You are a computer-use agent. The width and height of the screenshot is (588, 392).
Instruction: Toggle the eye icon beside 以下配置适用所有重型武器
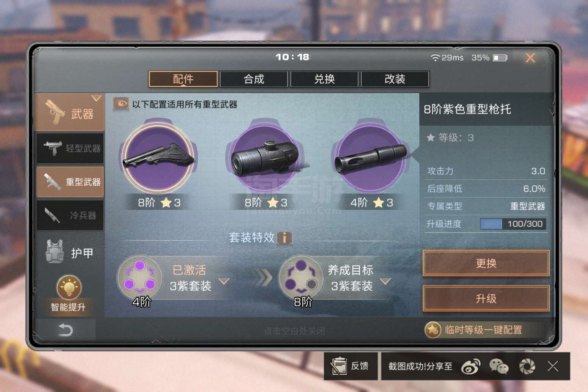point(120,104)
